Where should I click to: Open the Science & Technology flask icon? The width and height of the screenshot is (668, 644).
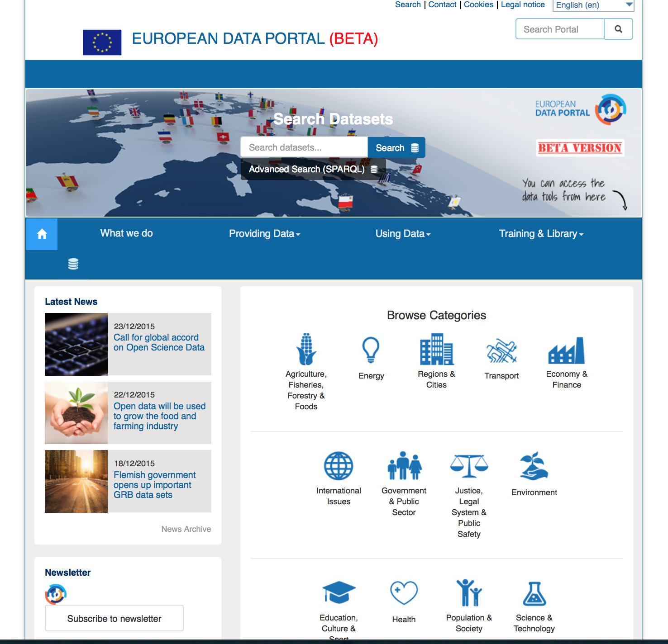tap(534, 593)
